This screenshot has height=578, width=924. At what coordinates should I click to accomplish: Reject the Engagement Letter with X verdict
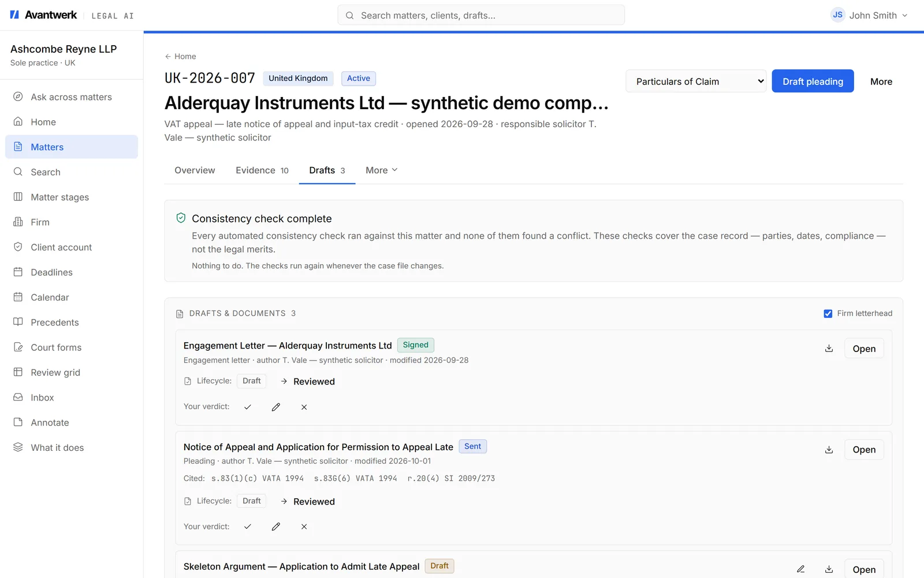pyautogui.click(x=304, y=407)
